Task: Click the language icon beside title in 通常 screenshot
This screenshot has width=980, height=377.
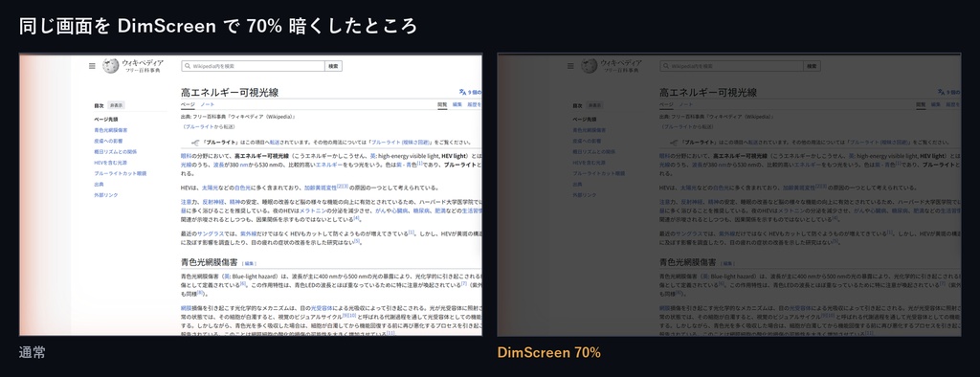Action: tap(462, 91)
